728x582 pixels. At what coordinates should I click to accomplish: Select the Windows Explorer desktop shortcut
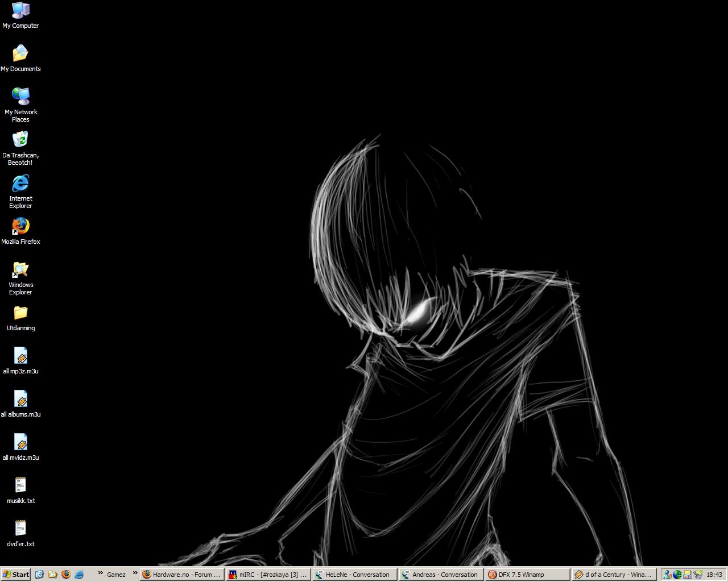[x=20, y=278]
